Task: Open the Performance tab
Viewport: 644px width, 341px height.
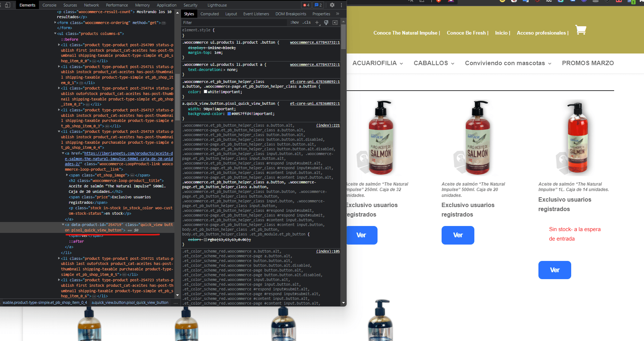Action: 117,5
